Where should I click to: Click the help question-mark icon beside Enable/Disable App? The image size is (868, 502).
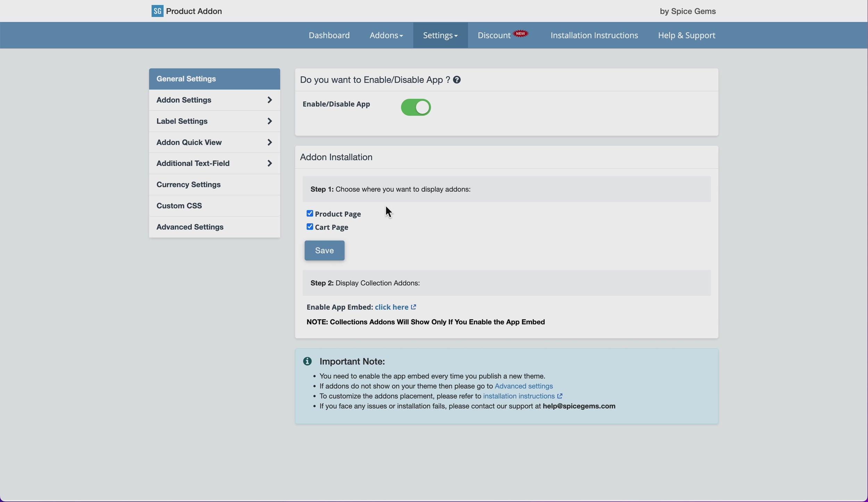tap(457, 80)
